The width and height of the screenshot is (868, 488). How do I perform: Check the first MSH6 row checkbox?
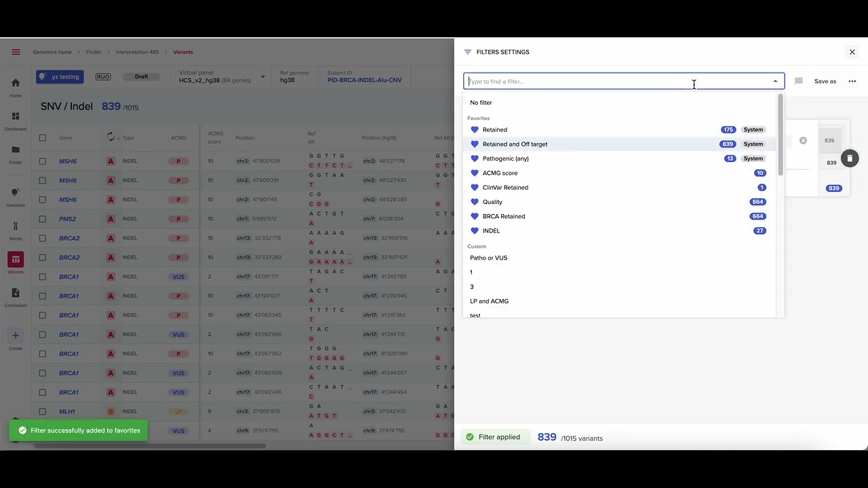[43, 161]
